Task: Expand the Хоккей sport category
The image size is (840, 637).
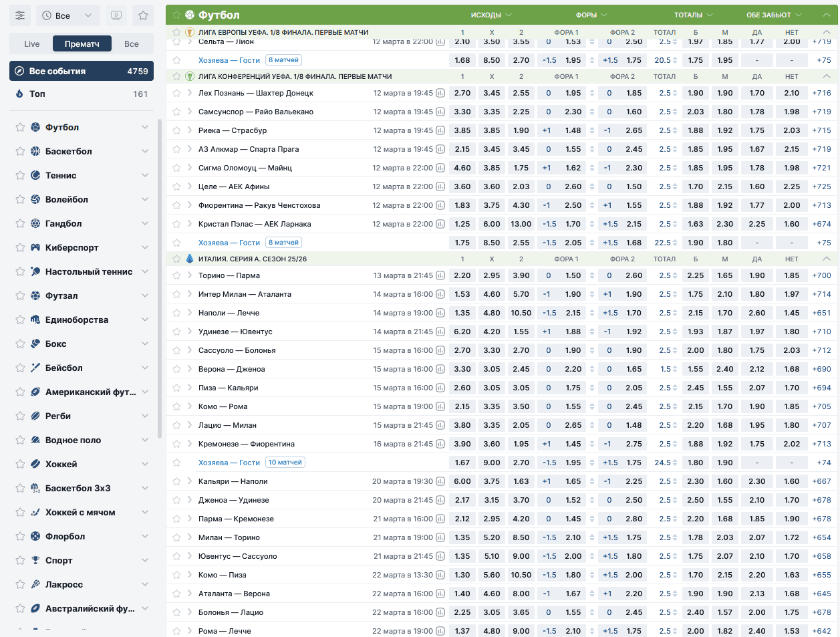Action: pyautogui.click(x=145, y=464)
